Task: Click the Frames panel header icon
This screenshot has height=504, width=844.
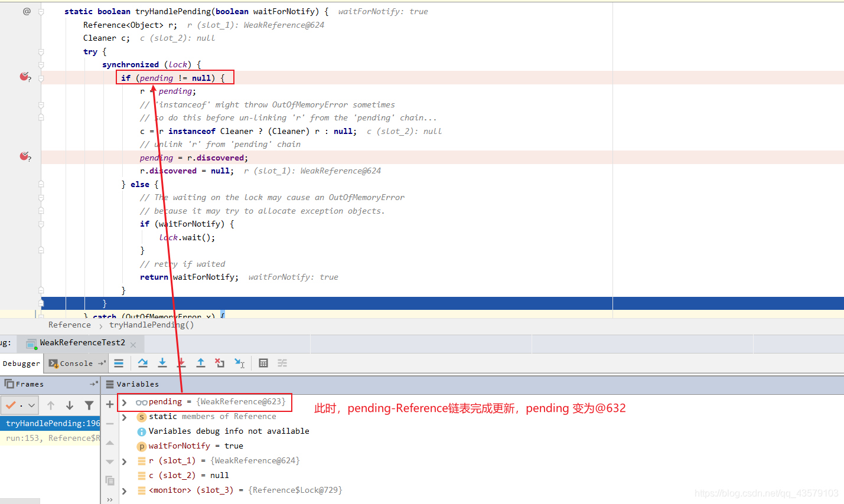Action: [x=9, y=384]
